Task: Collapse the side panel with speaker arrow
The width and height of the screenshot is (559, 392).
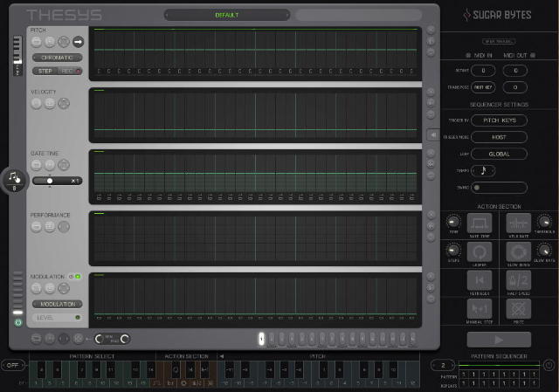Action: [x=433, y=135]
